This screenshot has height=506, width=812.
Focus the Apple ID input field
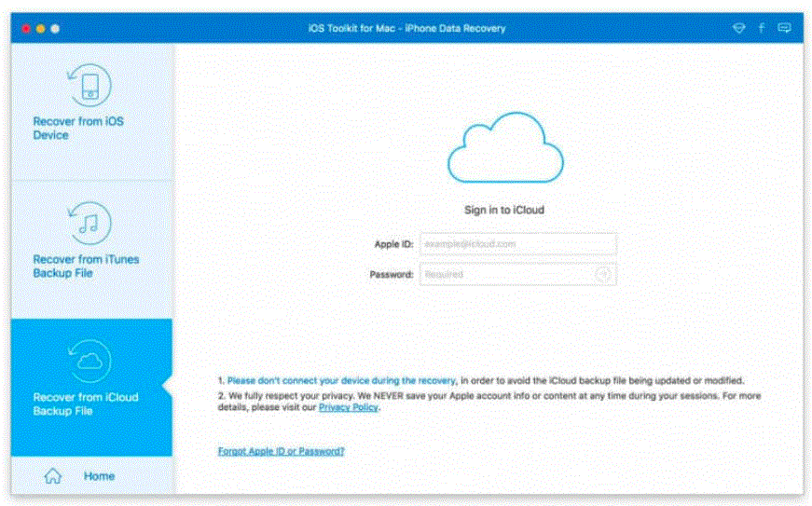(517, 244)
